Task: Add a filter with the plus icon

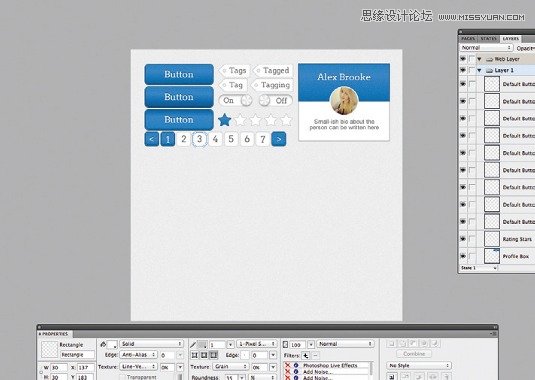Action: coord(305,355)
